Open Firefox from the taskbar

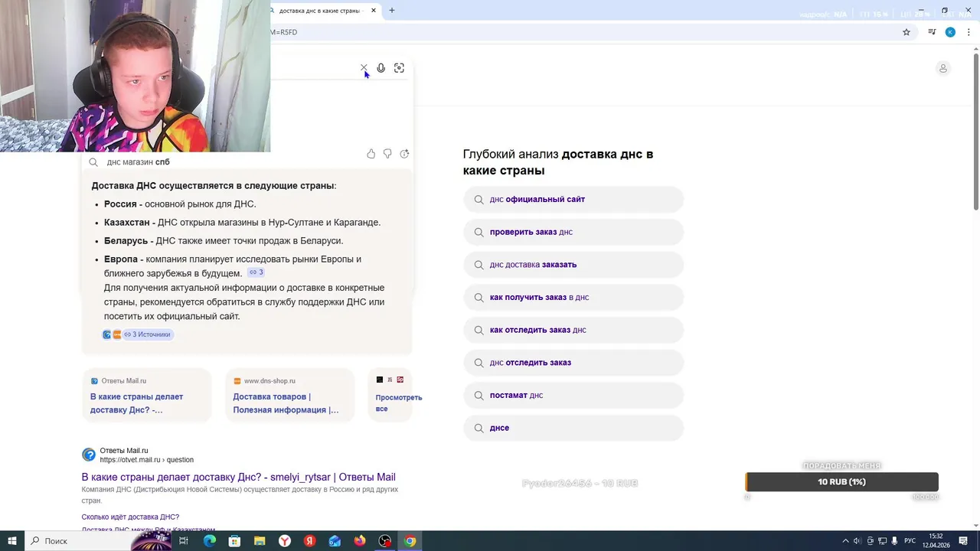pyautogui.click(x=360, y=541)
